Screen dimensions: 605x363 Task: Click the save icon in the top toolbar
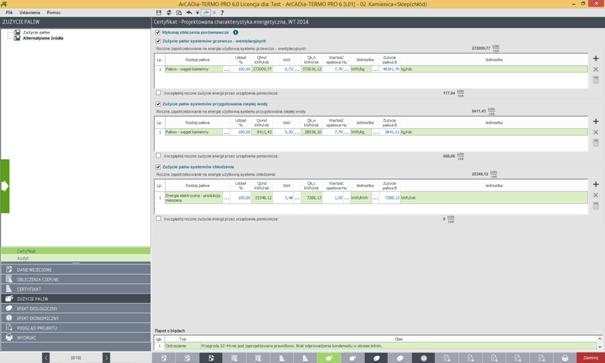(159, 13)
